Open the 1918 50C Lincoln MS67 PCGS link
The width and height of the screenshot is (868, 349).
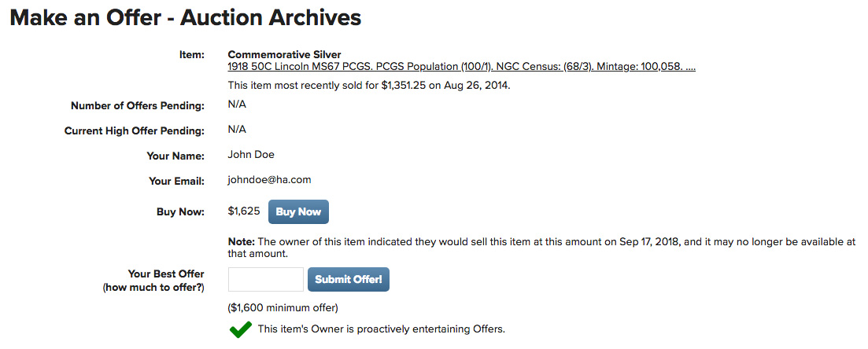(462, 67)
